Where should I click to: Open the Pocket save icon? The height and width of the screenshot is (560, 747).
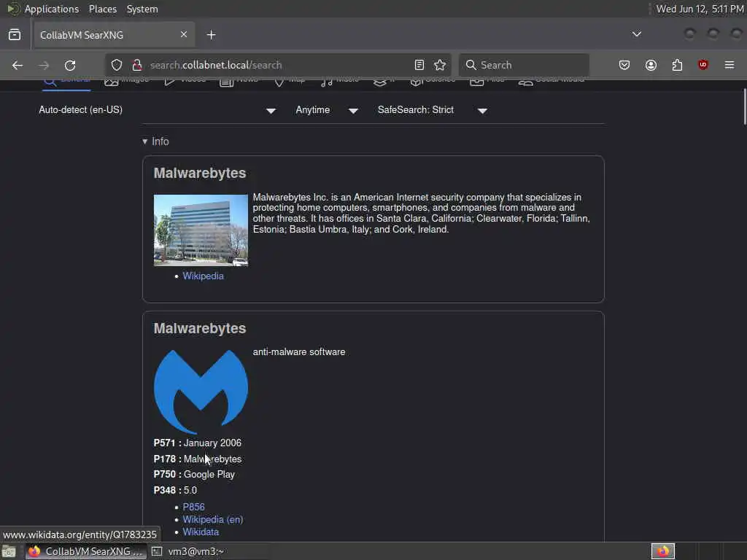(x=624, y=65)
